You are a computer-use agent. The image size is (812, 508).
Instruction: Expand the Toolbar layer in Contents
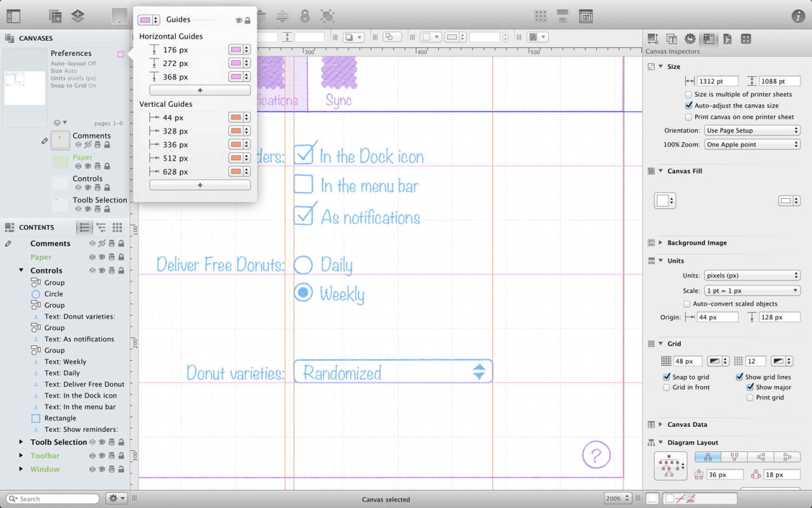(x=22, y=456)
